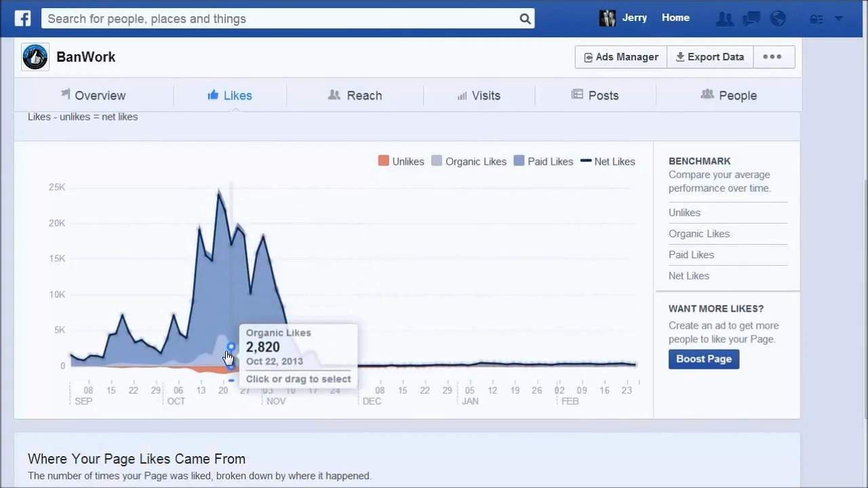This screenshot has height=488, width=868.
Task: Open the notifications globe icon
Action: coord(778,19)
